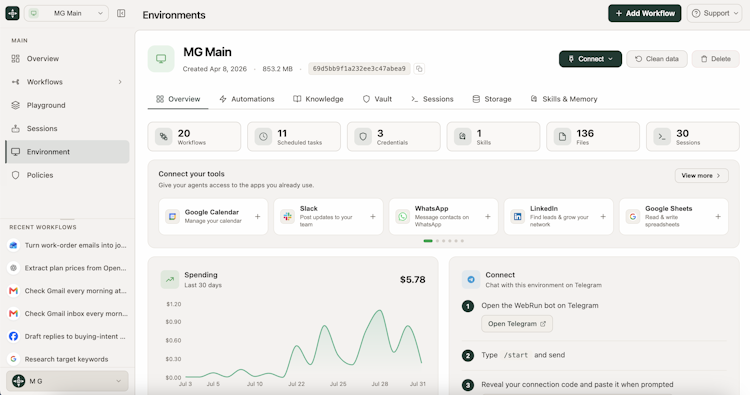Click the 20 Workflows stat card icon
750x395 pixels.
pyautogui.click(x=164, y=137)
